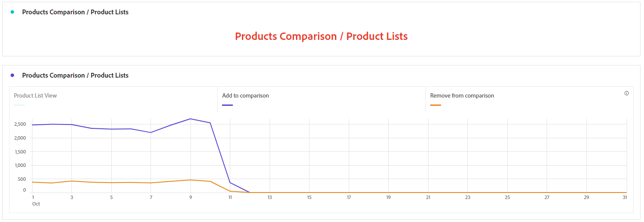Screen dimensions: 644x222
Task: Click the purple Add to comparison swatch
Action: tap(227, 105)
